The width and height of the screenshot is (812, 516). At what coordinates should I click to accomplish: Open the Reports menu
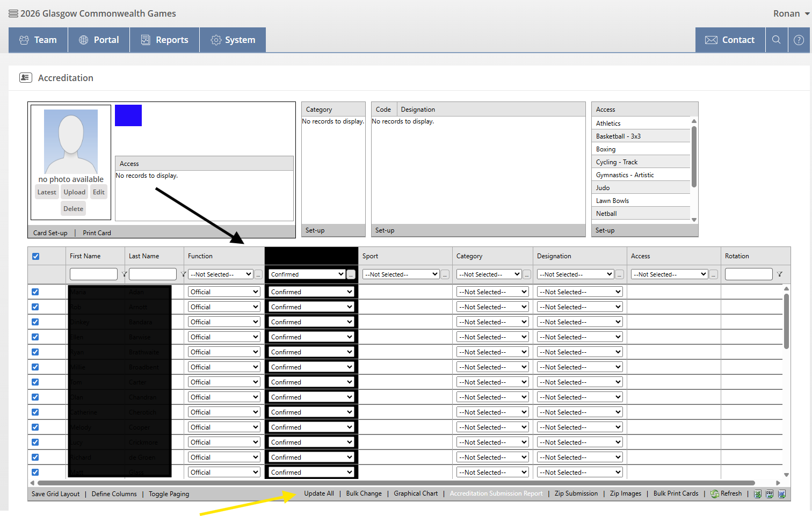click(x=164, y=40)
